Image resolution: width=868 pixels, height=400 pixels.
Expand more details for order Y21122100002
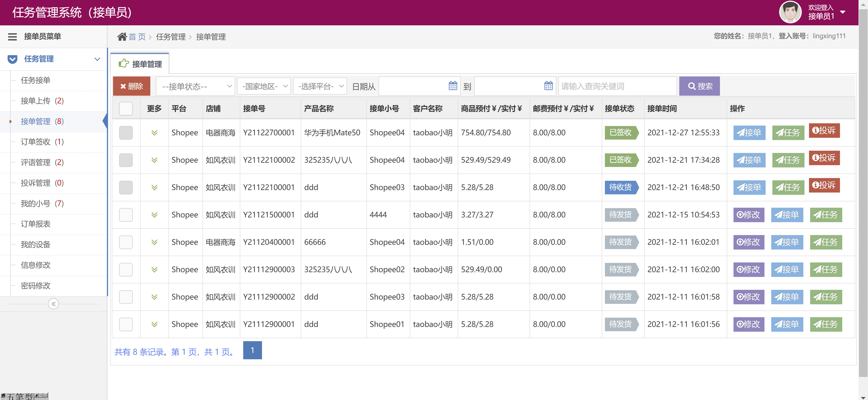click(x=154, y=160)
